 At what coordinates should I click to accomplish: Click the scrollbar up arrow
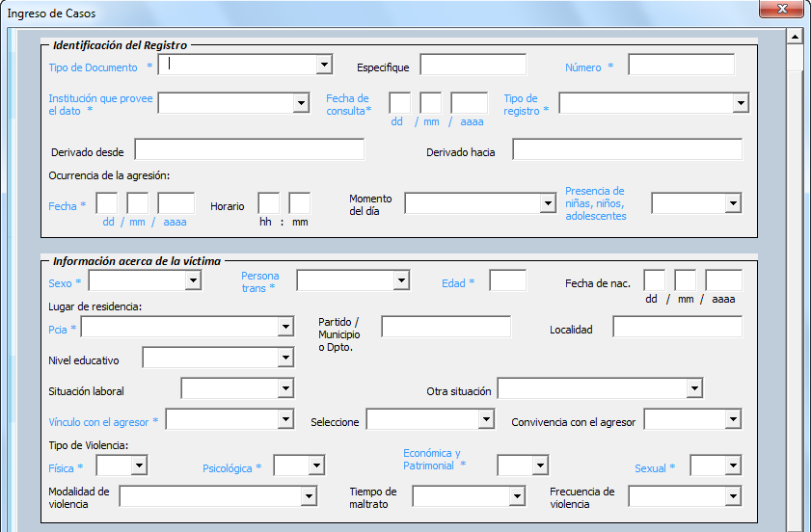click(x=796, y=37)
